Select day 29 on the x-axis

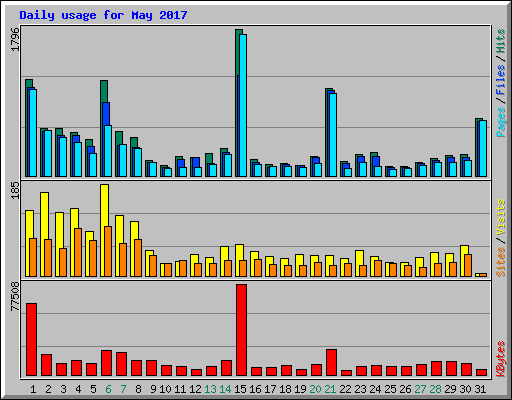pyautogui.click(x=450, y=389)
